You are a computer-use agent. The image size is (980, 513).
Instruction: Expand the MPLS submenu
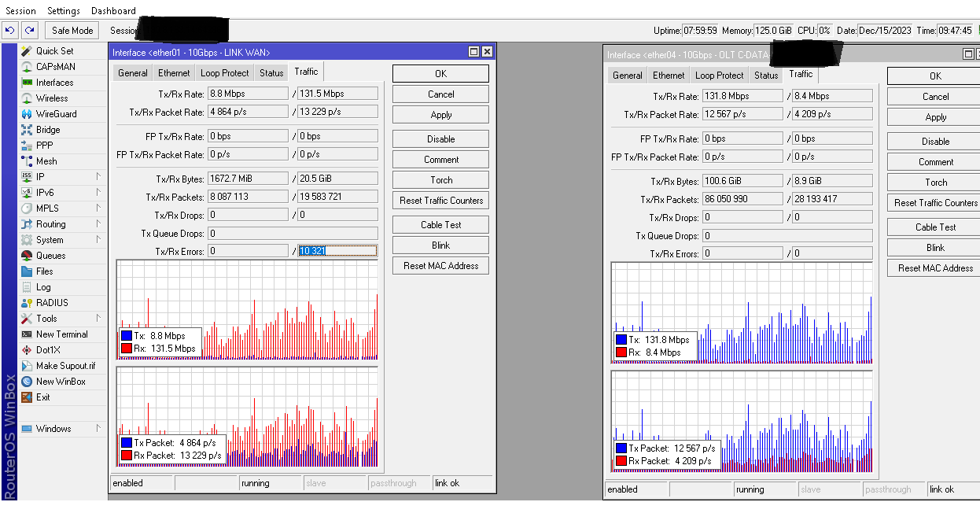pos(63,209)
